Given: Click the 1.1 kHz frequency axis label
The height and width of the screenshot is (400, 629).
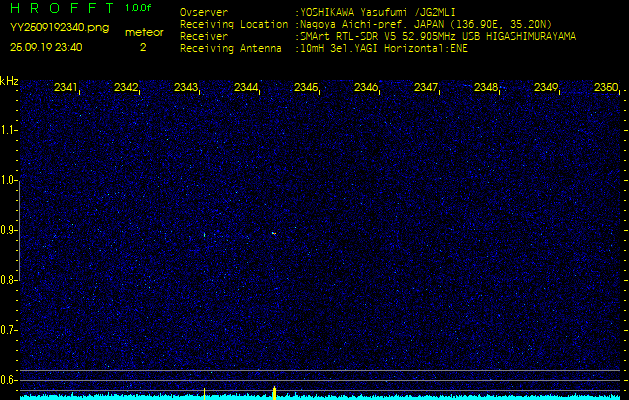Looking at the screenshot, I should pos(9,130).
